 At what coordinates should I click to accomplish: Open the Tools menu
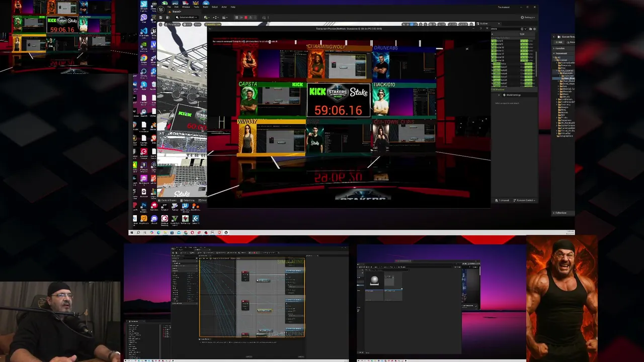point(196,7)
